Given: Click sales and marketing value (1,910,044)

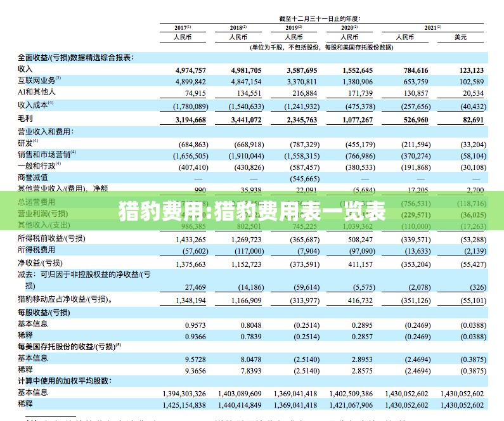Looking at the screenshot, I should pos(246,156).
